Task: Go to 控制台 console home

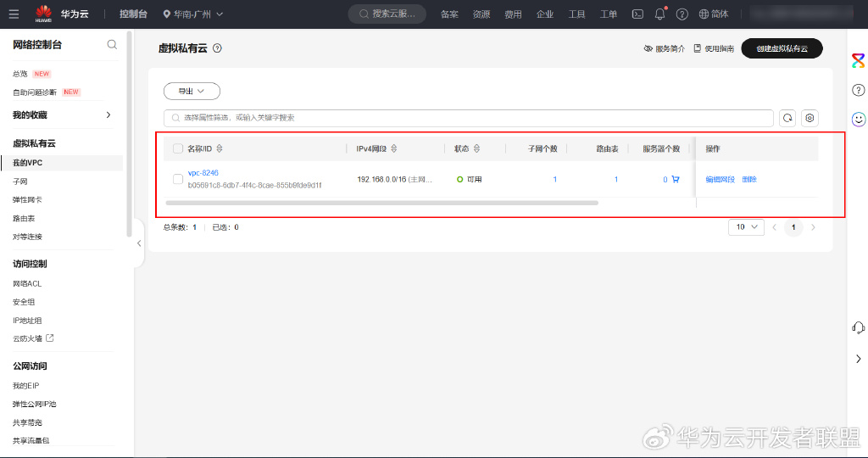Action: click(133, 14)
